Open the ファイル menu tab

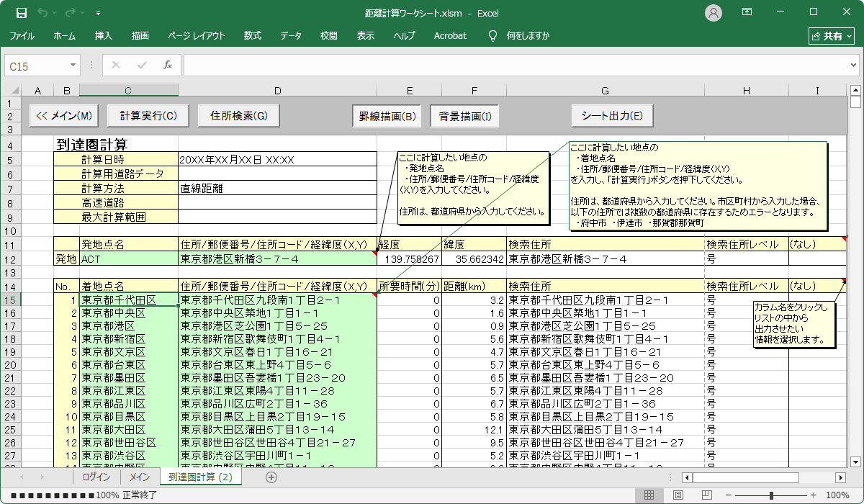pyautogui.click(x=22, y=35)
